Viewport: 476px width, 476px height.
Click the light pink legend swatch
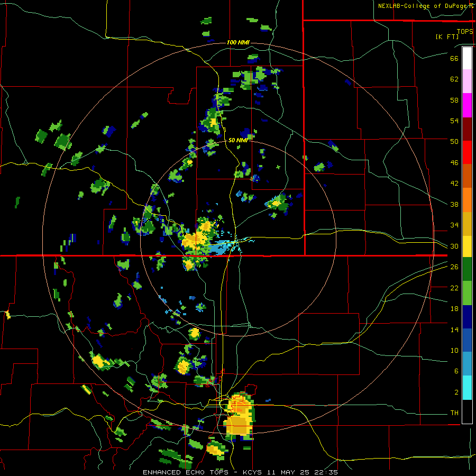[467, 81]
